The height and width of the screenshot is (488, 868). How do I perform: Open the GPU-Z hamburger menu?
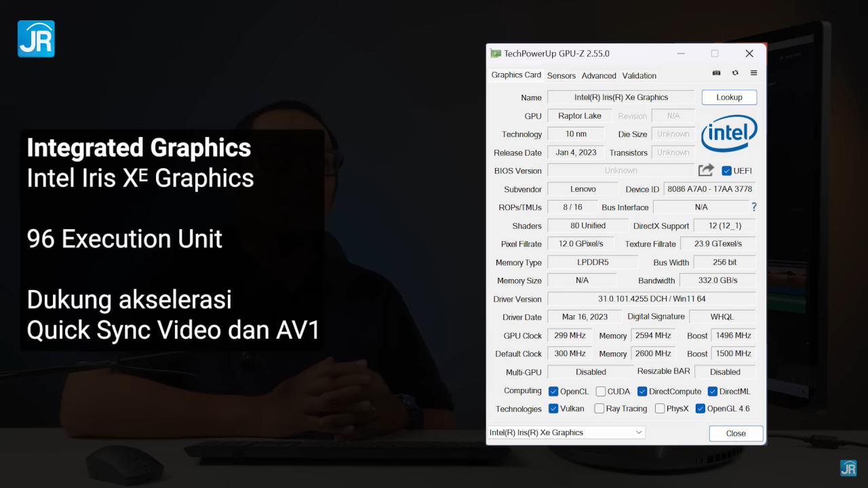(753, 73)
